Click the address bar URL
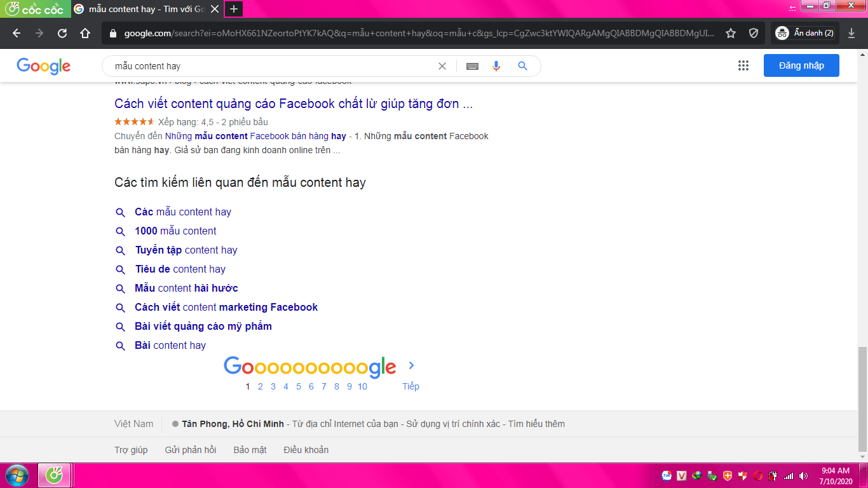 click(x=419, y=33)
